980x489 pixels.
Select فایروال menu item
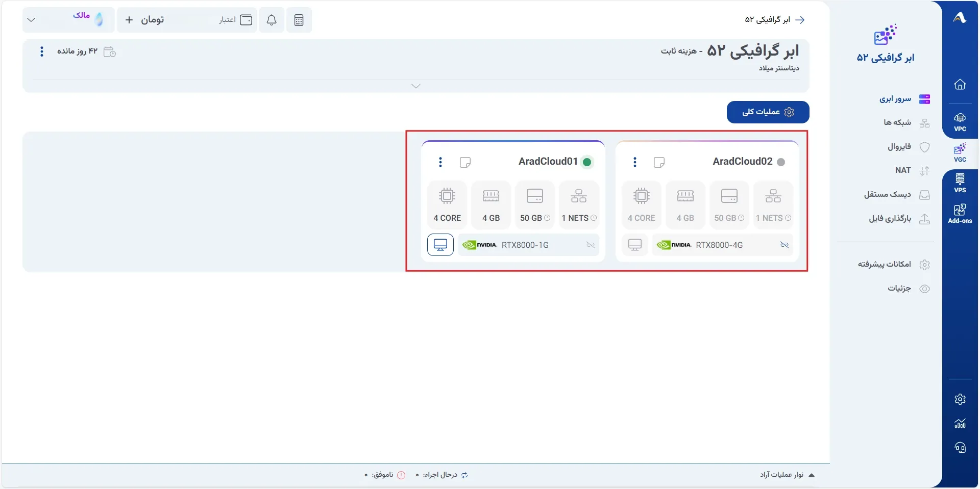tap(909, 147)
